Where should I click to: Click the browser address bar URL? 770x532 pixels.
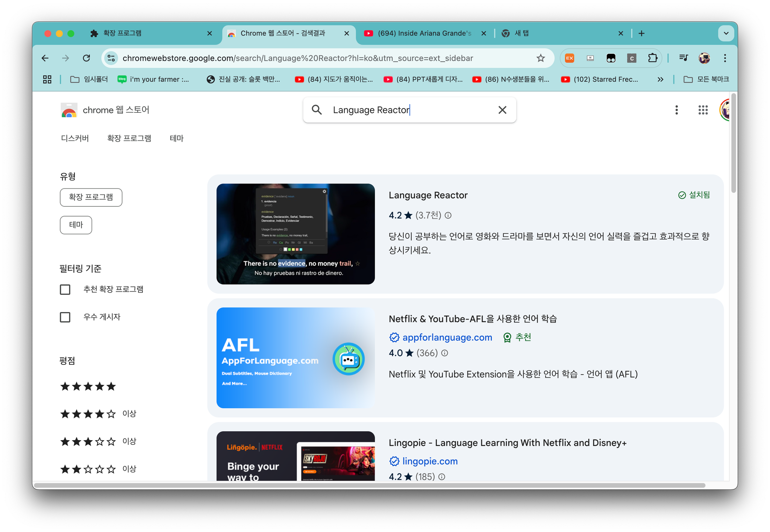point(298,58)
